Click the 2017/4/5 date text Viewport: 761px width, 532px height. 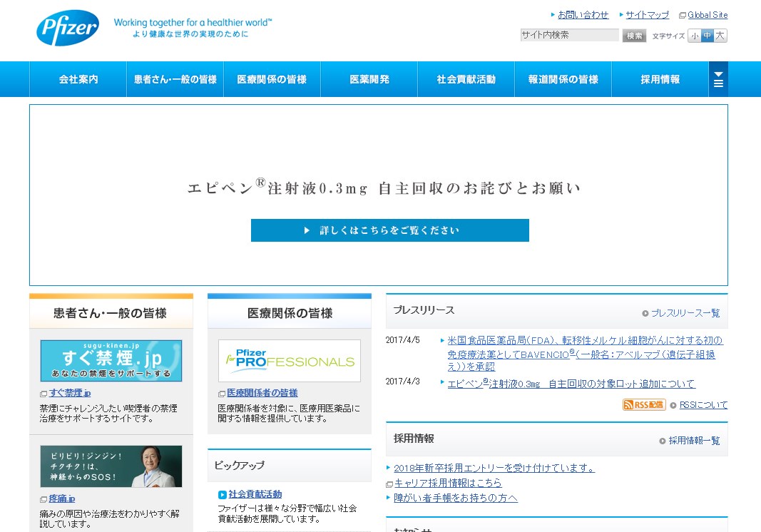pyautogui.click(x=403, y=340)
